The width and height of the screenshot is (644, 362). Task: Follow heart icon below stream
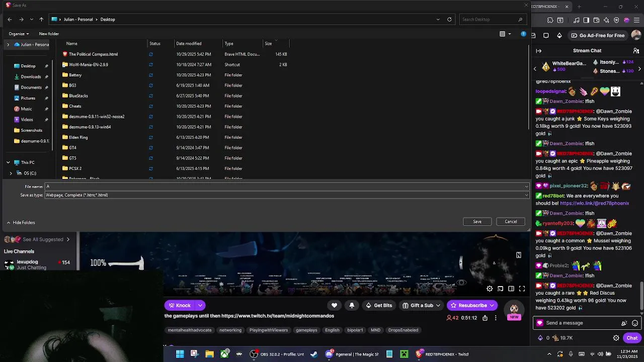click(334, 305)
